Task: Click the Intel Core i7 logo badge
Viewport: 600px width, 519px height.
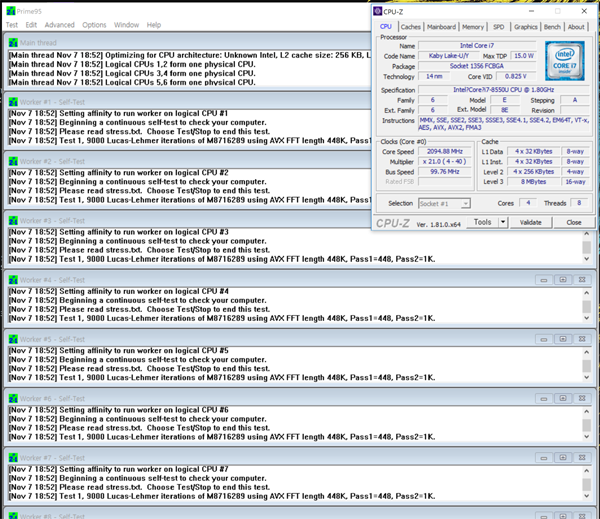Action: pyautogui.click(x=564, y=60)
